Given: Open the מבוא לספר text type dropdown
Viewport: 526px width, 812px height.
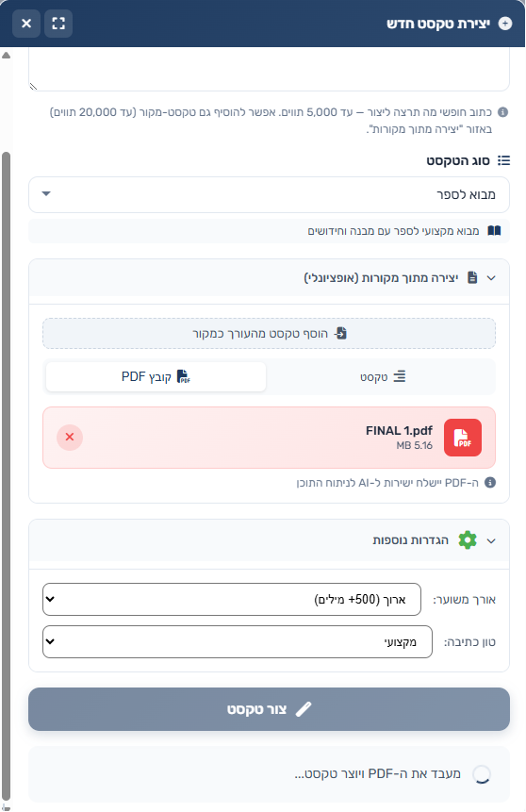Looking at the screenshot, I should (x=270, y=194).
